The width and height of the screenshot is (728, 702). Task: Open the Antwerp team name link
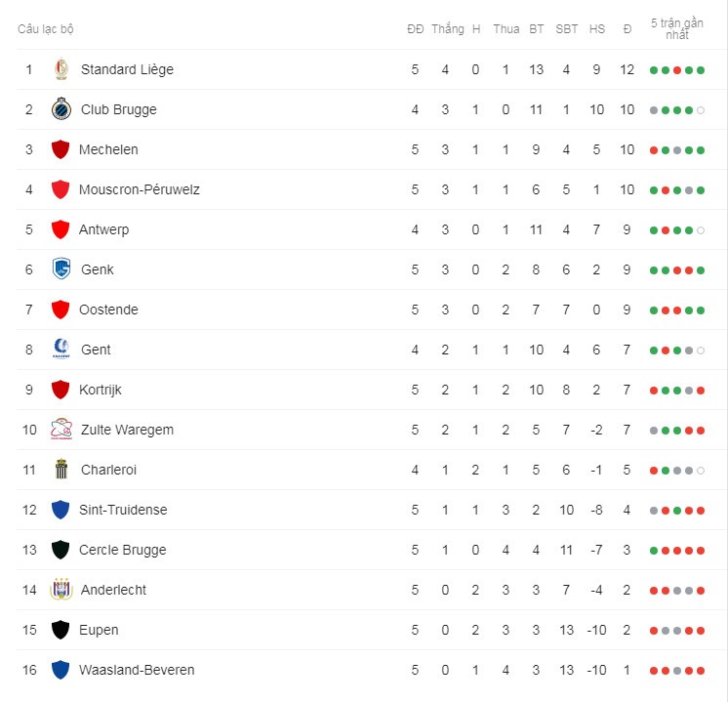(x=104, y=229)
